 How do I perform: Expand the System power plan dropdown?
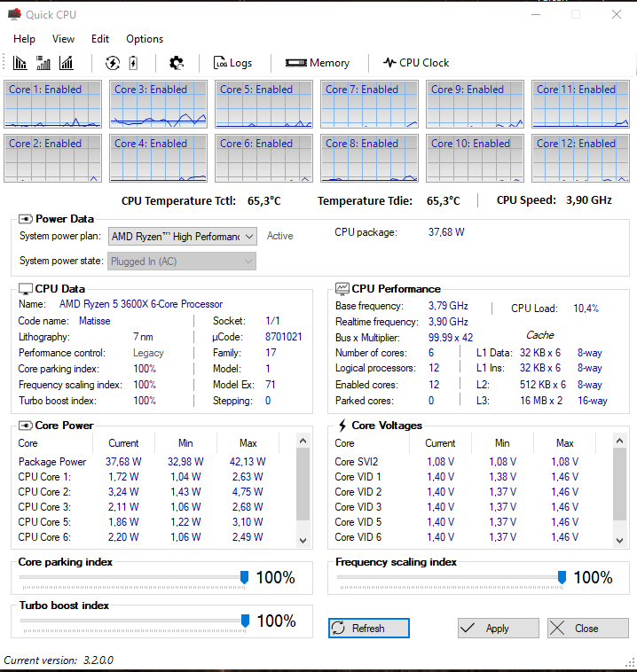[x=183, y=237]
